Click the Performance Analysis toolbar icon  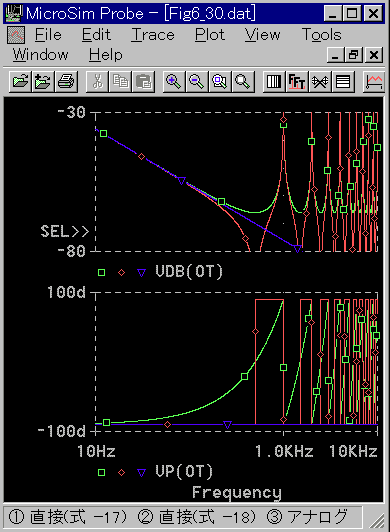point(320,81)
